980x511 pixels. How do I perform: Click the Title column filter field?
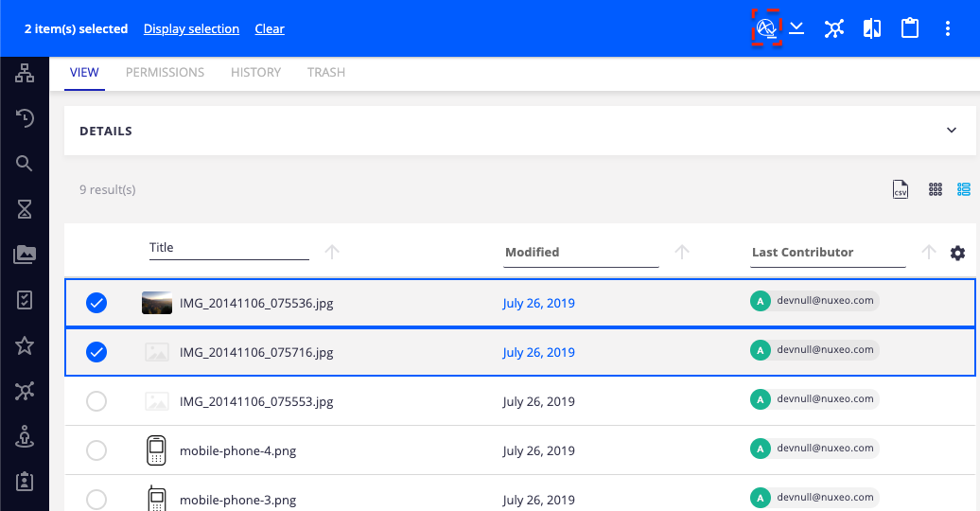pos(229,248)
